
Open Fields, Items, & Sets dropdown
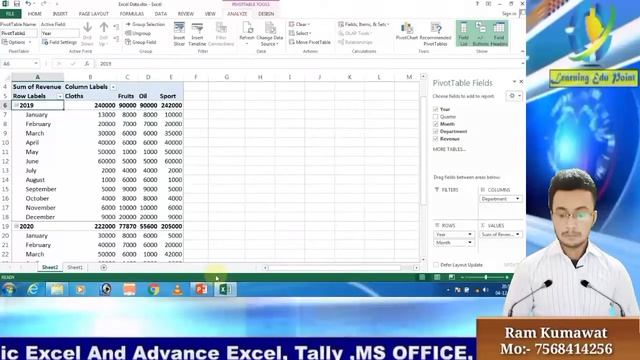(363, 24)
